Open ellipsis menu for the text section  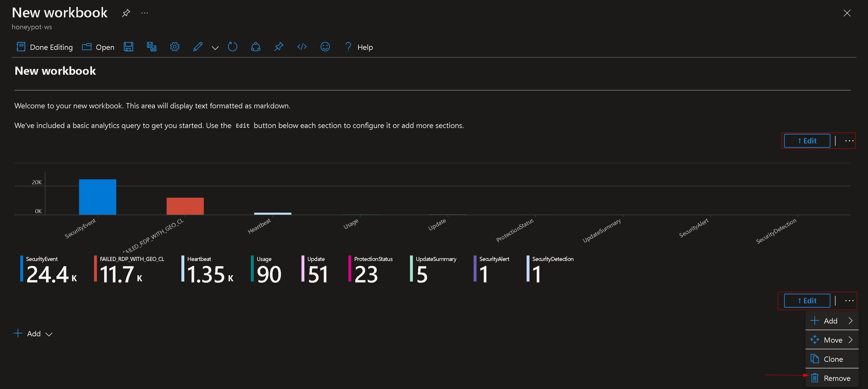point(849,141)
